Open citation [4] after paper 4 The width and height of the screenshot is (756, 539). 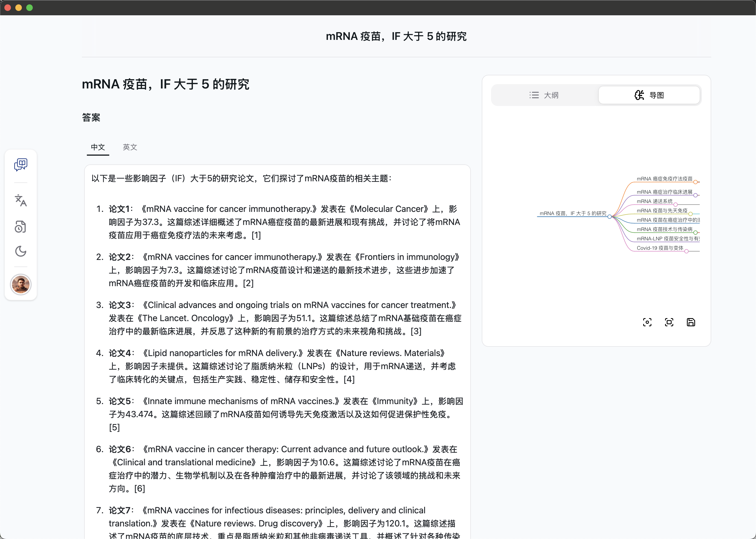coord(349,379)
